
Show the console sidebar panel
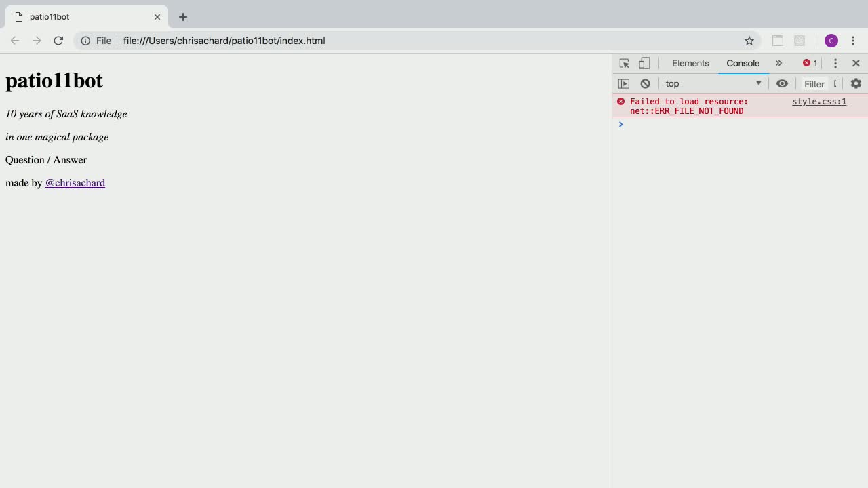coord(624,83)
